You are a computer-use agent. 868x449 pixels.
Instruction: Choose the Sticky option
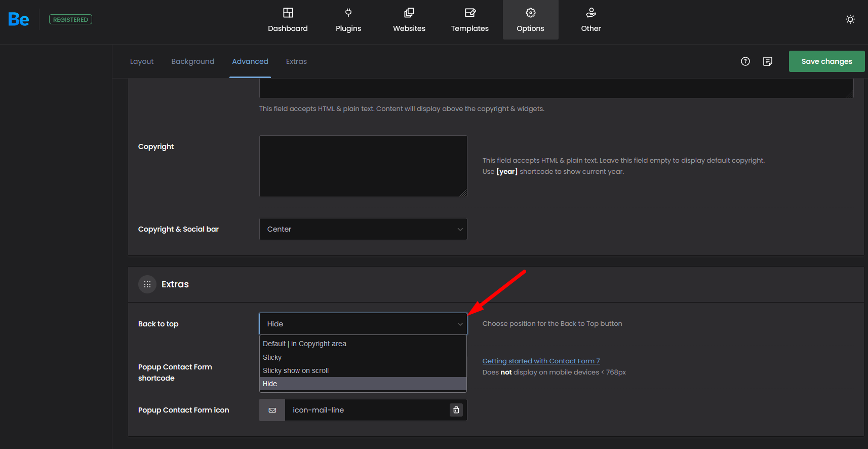[x=363, y=357]
